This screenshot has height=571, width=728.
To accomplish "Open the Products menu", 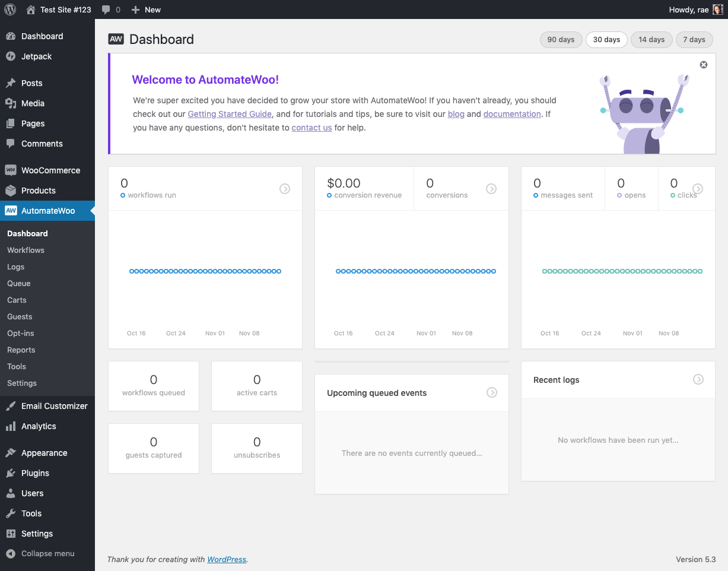I will (47, 191).
